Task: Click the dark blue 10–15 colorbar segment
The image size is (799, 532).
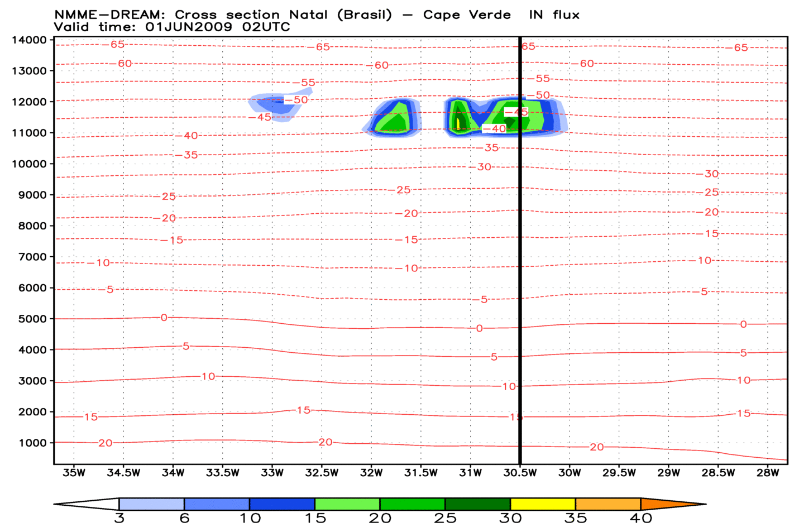Action: pos(282,504)
